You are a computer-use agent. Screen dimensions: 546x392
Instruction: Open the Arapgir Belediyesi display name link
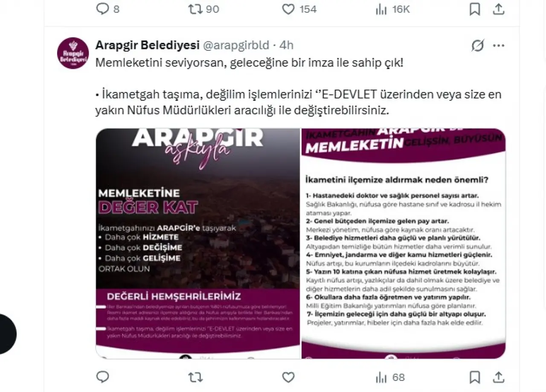(148, 45)
